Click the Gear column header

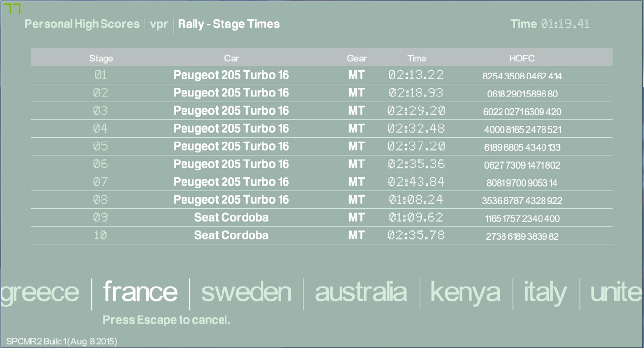pyautogui.click(x=356, y=58)
